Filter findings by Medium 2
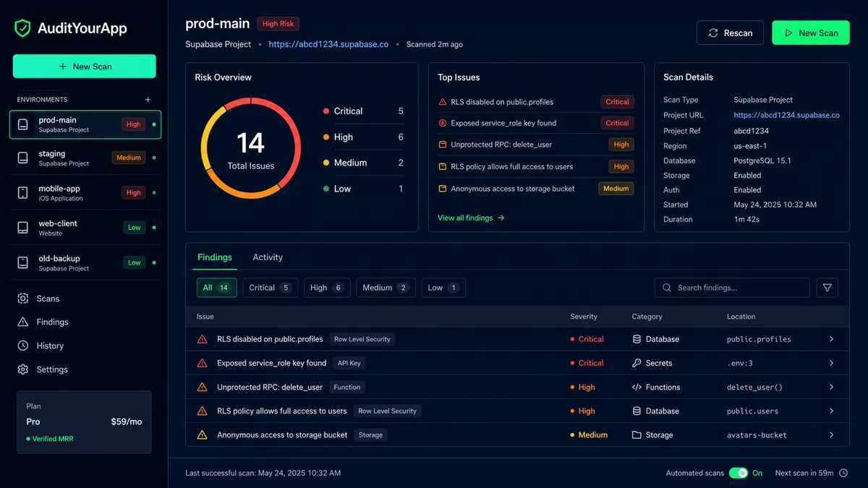Image resolution: width=868 pixels, height=488 pixels. 386,288
